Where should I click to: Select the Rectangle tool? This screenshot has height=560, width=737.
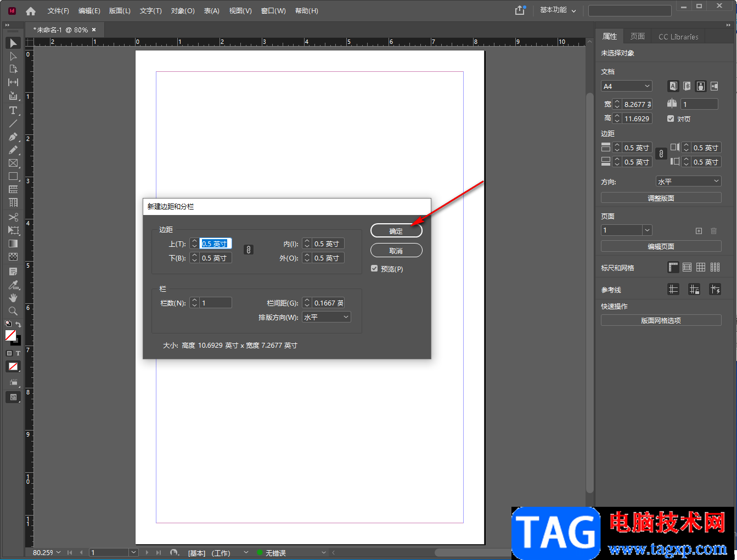[x=13, y=176]
